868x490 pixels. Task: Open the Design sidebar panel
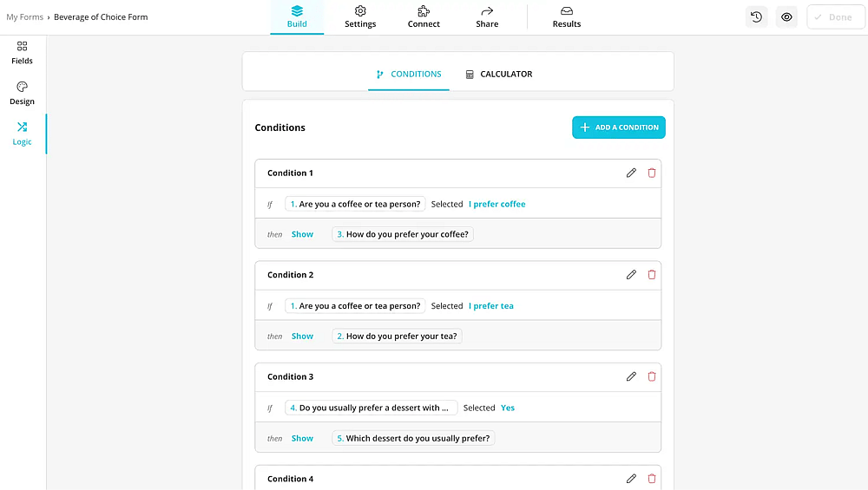pyautogui.click(x=23, y=94)
